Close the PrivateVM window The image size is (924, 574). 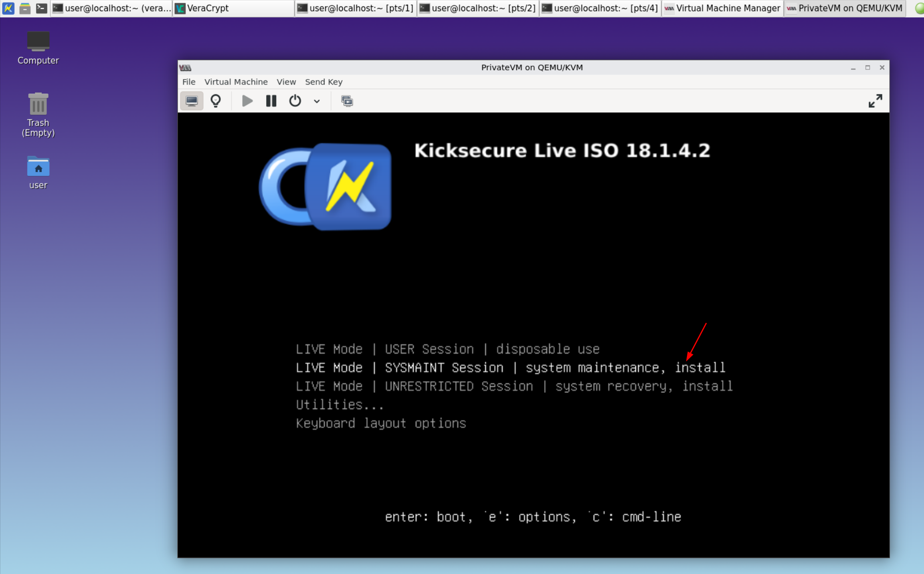coord(882,68)
